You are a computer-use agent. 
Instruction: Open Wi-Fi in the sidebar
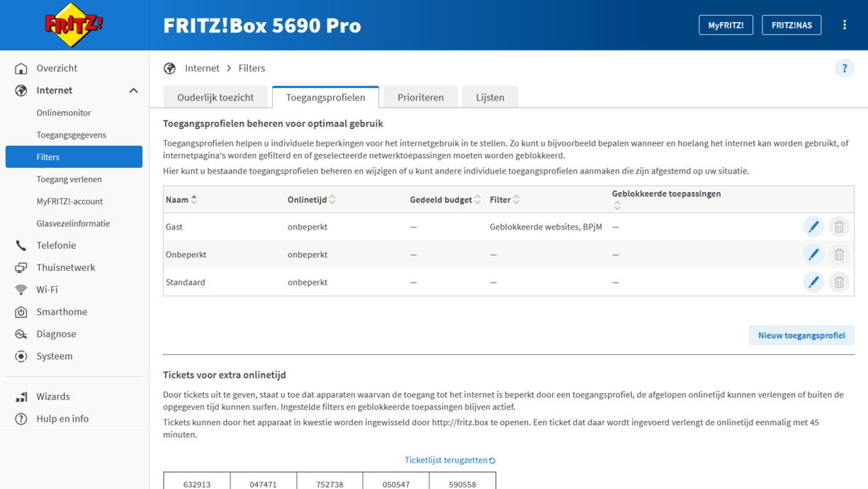(x=47, y=290)
